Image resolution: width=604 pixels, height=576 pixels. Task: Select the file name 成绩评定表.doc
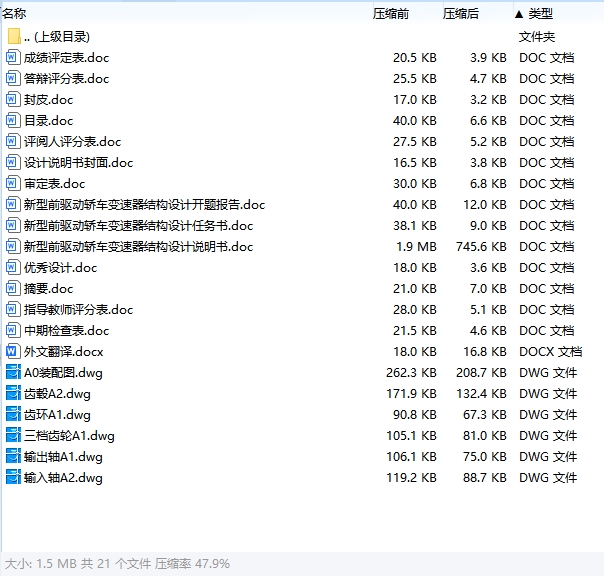[66, 58]
